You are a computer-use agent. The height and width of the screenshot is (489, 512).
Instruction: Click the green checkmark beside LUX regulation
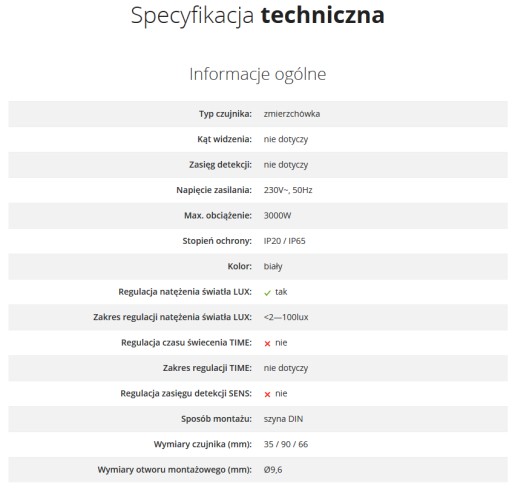[x=267, y=293]
